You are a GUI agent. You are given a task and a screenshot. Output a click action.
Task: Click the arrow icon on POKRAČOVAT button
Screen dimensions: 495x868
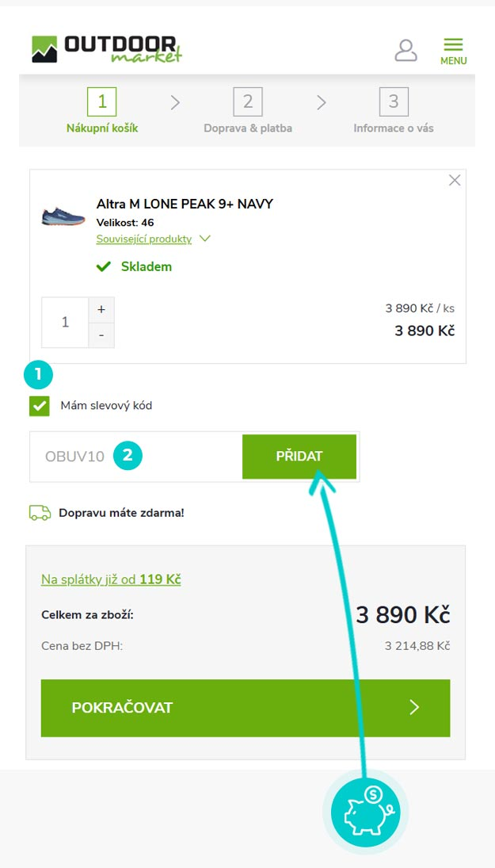(x=414, y=708)
